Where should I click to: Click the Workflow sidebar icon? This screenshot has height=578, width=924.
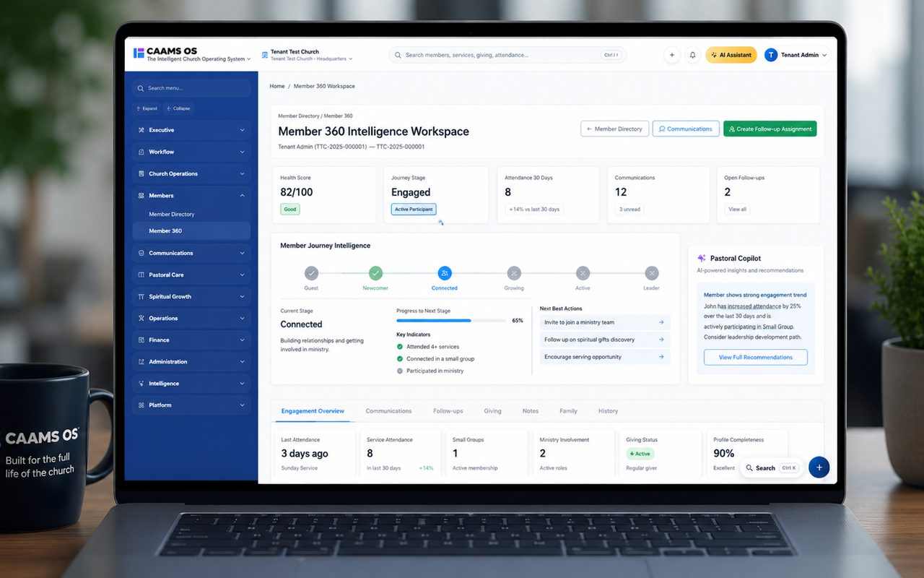[x=141, y=152]
